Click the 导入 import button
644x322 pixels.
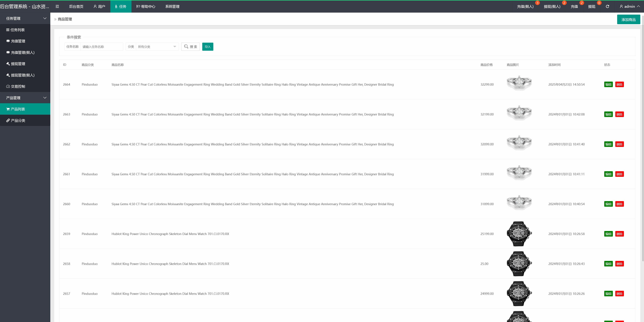[x=207, y=47]
